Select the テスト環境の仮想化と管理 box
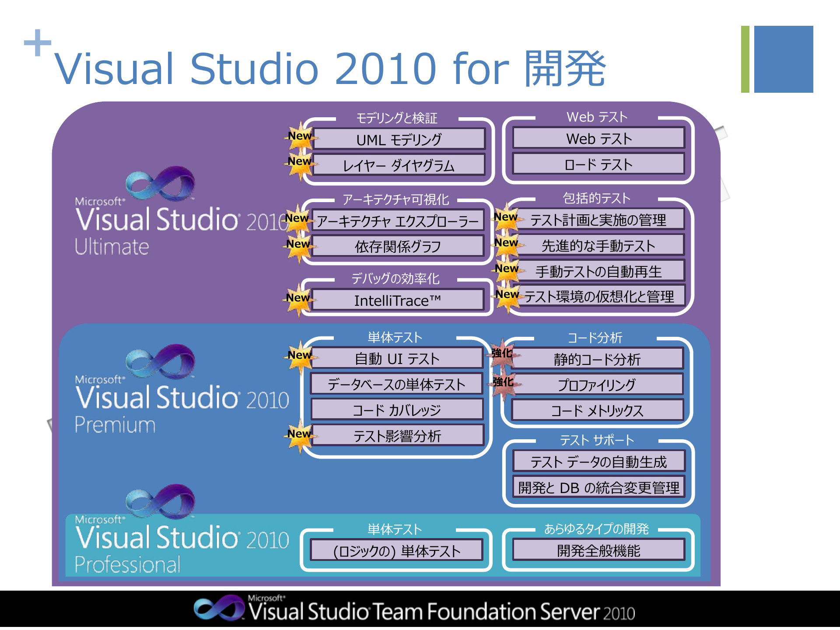840x630 pixels. point(598,296)
